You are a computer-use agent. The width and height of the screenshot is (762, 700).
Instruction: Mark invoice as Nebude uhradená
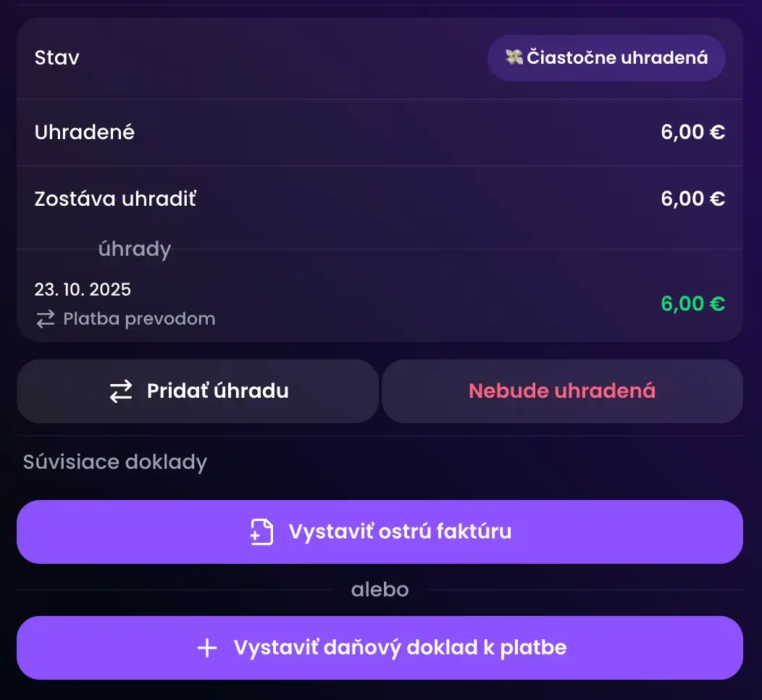pos(561,391)
